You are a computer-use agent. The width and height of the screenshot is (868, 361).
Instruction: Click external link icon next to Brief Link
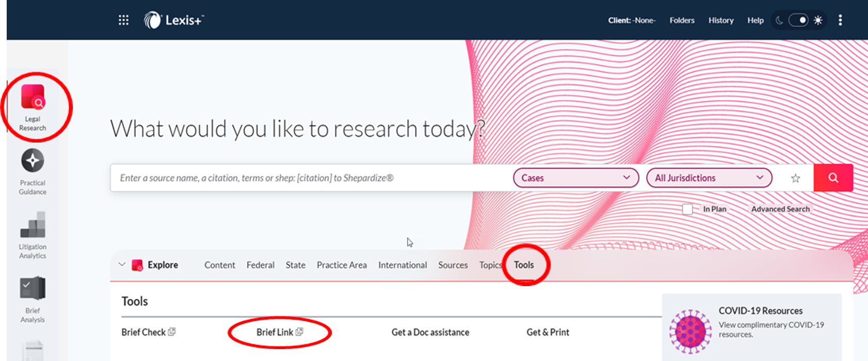click(299, 332)
